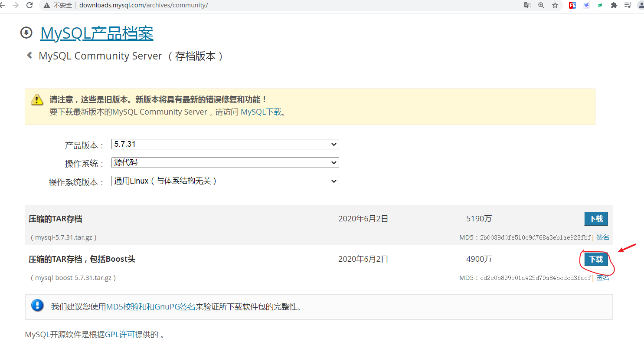Click the MD5 hash 2b0039d0fe510c9d768a3eb1ae923fbf
The image size is (644, 362).
pyautogui.click(x=536, y=237)
